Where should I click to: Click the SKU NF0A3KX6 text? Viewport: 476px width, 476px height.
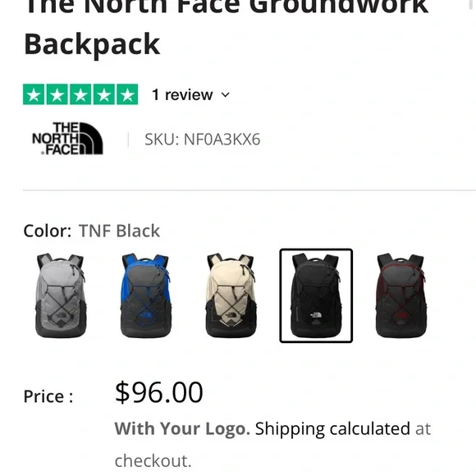(202, 140)
